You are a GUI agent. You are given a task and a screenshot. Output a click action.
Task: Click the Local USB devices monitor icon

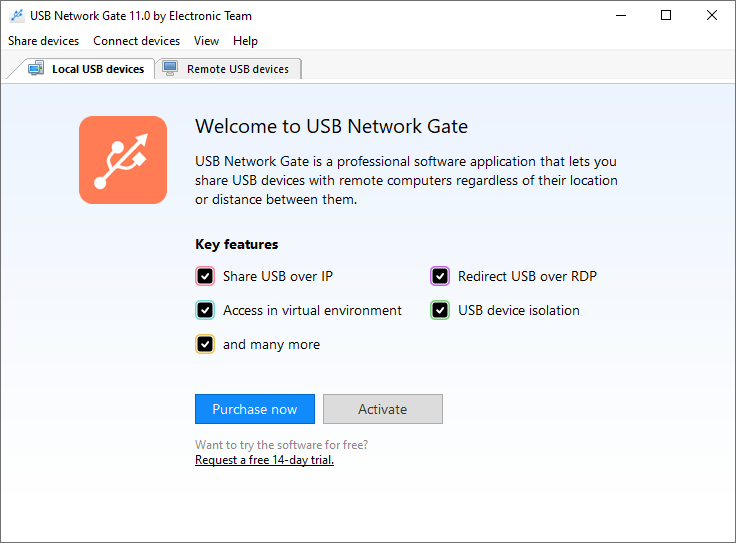point(36,69)
